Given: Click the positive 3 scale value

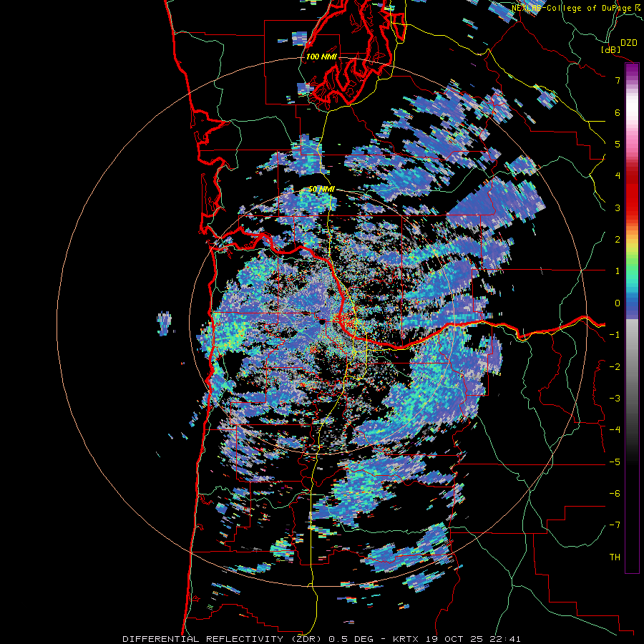Looking at the screenshot, I should 618,208.
